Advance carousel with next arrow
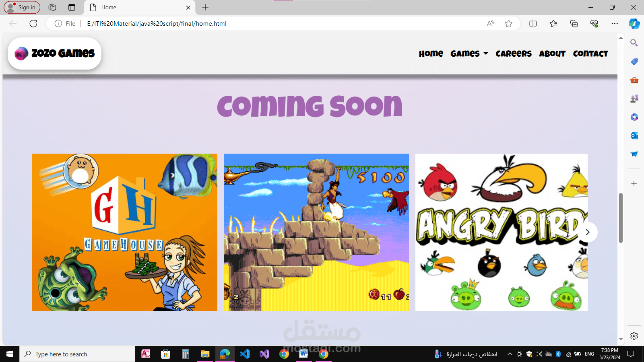This screenshot has width=644, height=362. 588,232
